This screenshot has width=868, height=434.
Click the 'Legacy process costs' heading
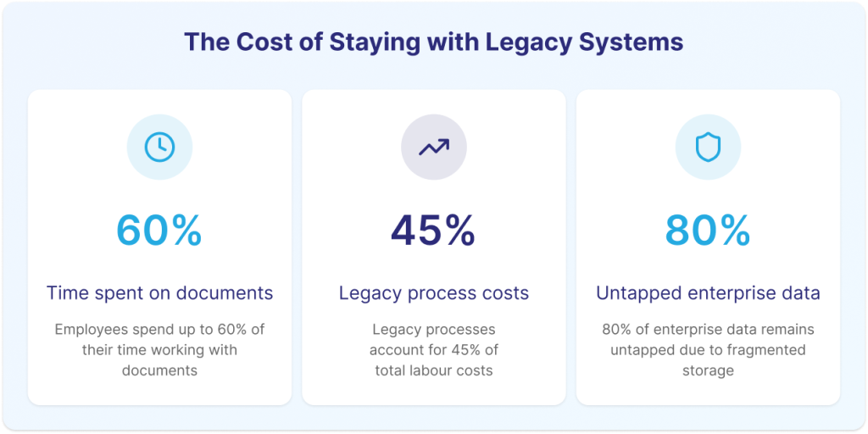[x=434, y=293]
